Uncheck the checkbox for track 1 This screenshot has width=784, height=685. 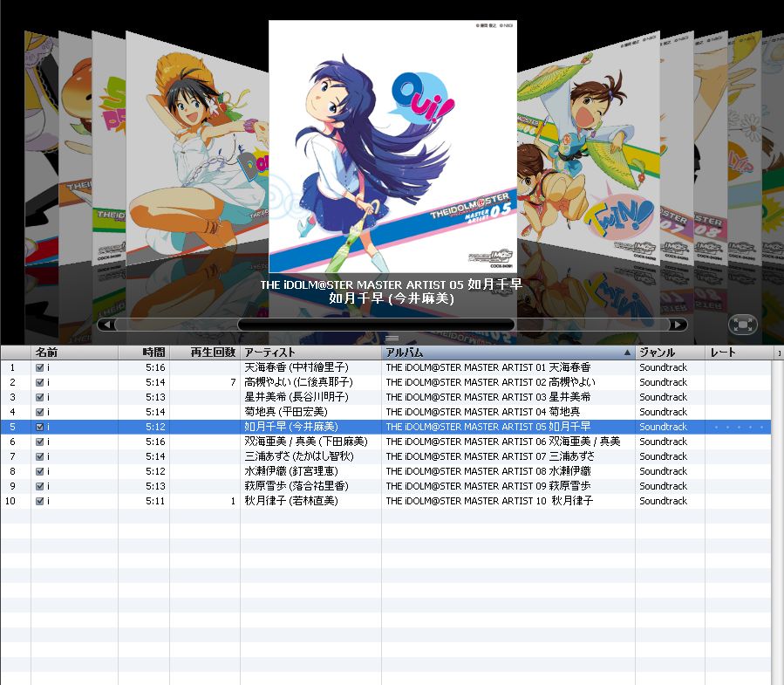click(40, 367)
